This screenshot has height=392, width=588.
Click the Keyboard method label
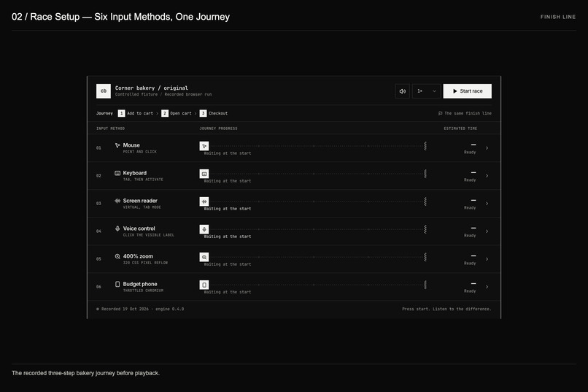pos(135,173)
